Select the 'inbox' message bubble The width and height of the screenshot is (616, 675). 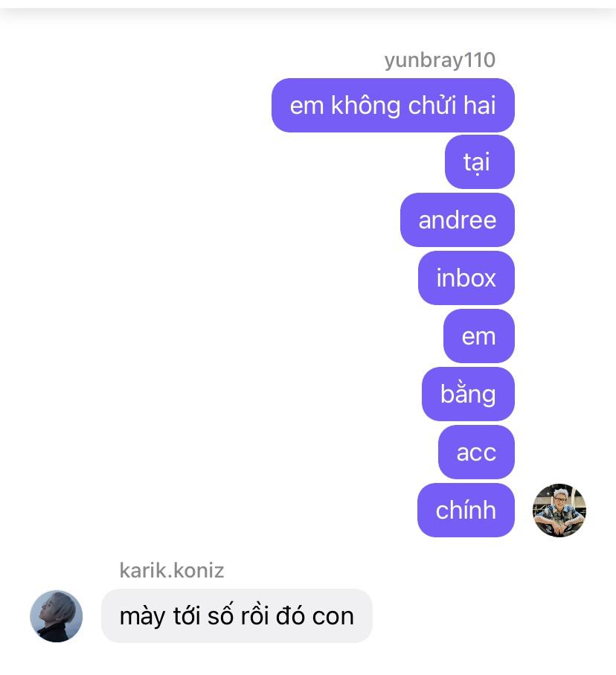(466, 278)
